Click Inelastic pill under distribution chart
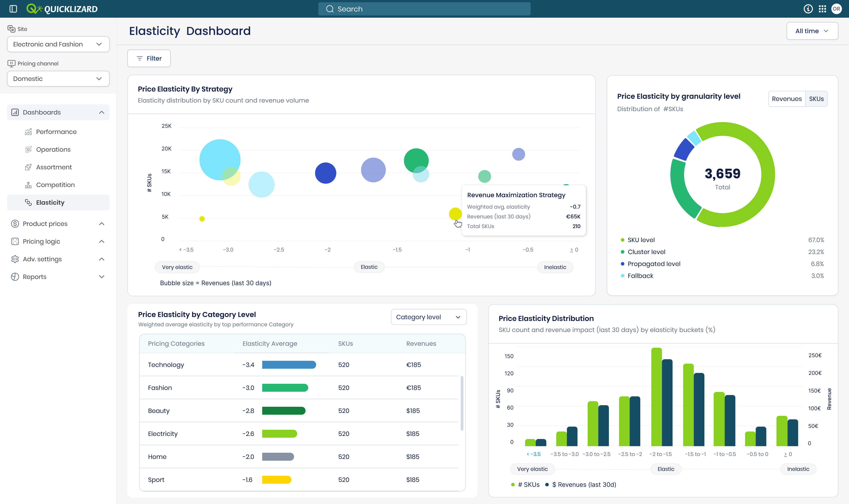Image resolution: width=849 pixels, height=504 pixels. tap(798, 469)
